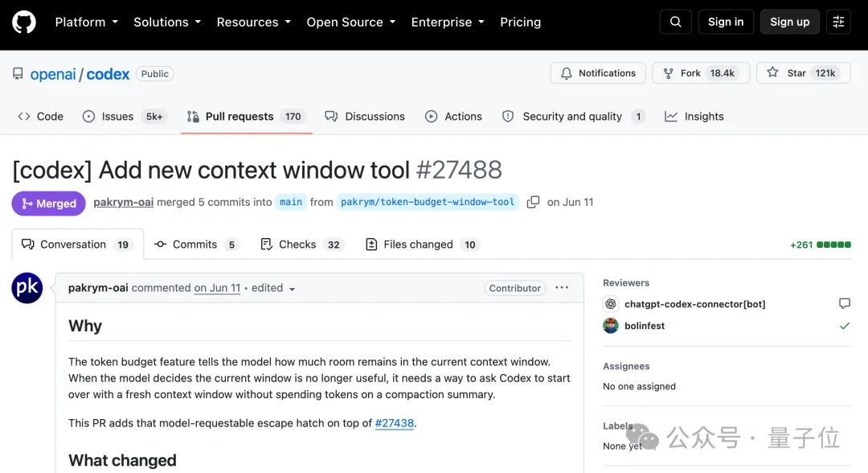Click the 'No one assigned' text

coord(640,387)
